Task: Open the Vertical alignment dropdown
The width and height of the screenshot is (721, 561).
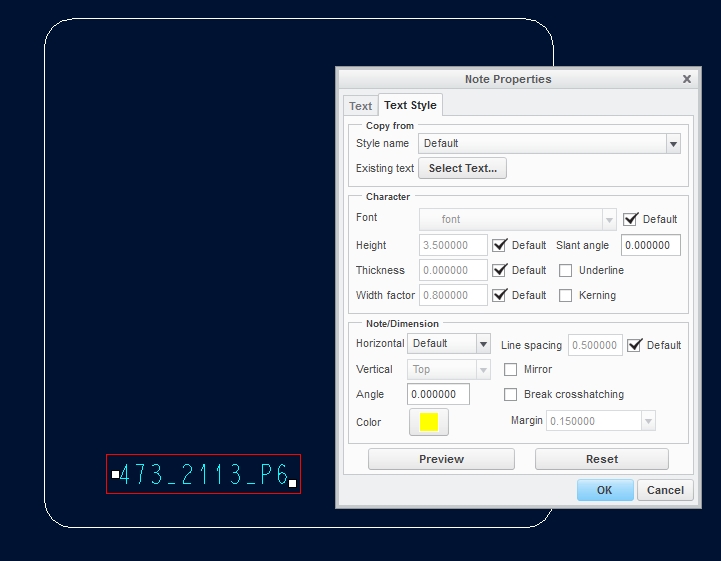Action: point(483,370)
